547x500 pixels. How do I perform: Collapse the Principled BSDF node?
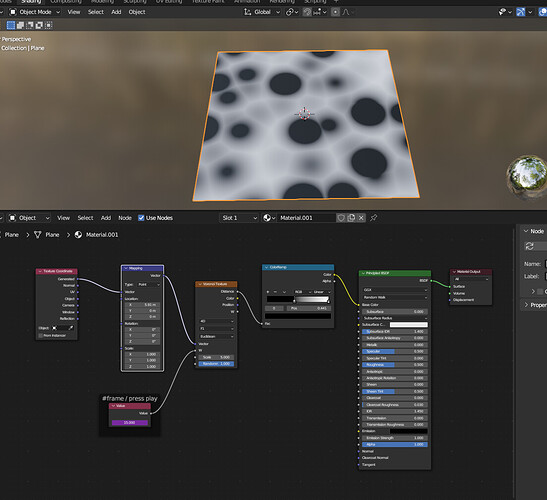click(363, 273)
